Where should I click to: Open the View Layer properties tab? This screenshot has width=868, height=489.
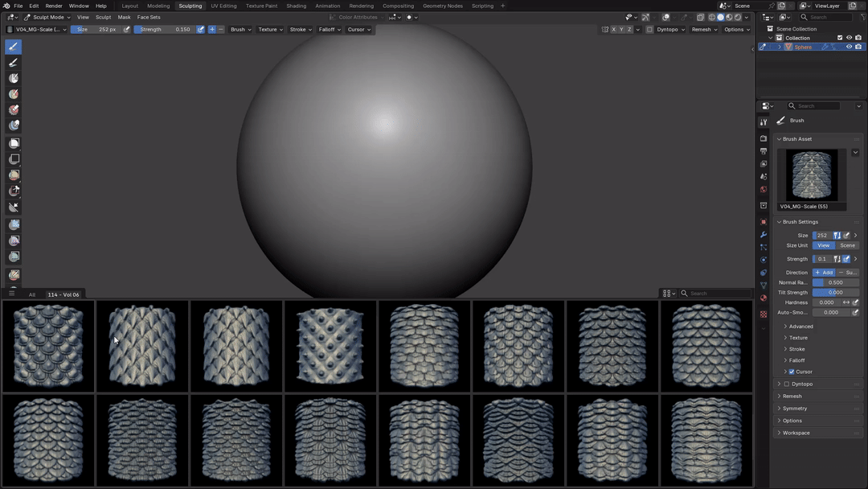point(764,164)
